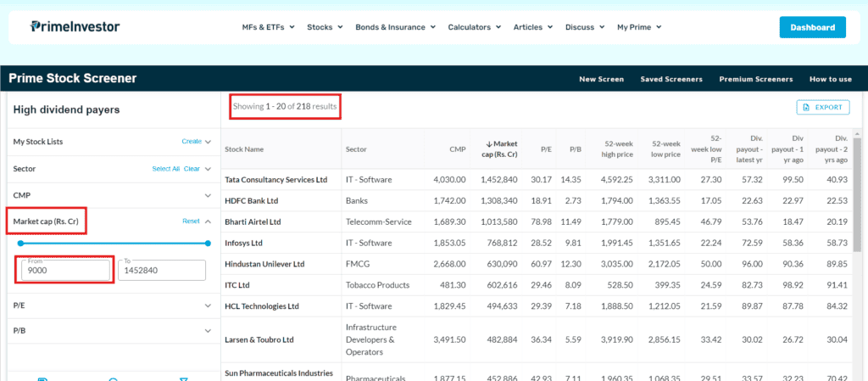Reset the Market cap filter
This screenshot has width=868, height=381.
[x=191, y=221]
